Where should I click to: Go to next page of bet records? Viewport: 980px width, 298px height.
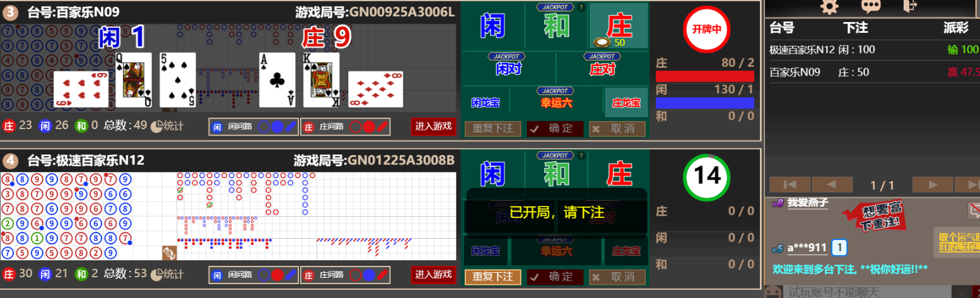tap(933, 185)
